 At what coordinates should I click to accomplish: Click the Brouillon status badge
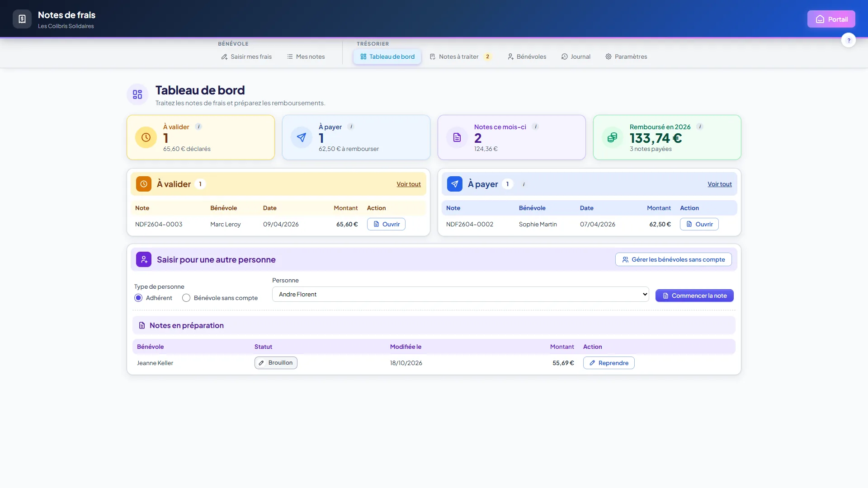tap(276, 363)
